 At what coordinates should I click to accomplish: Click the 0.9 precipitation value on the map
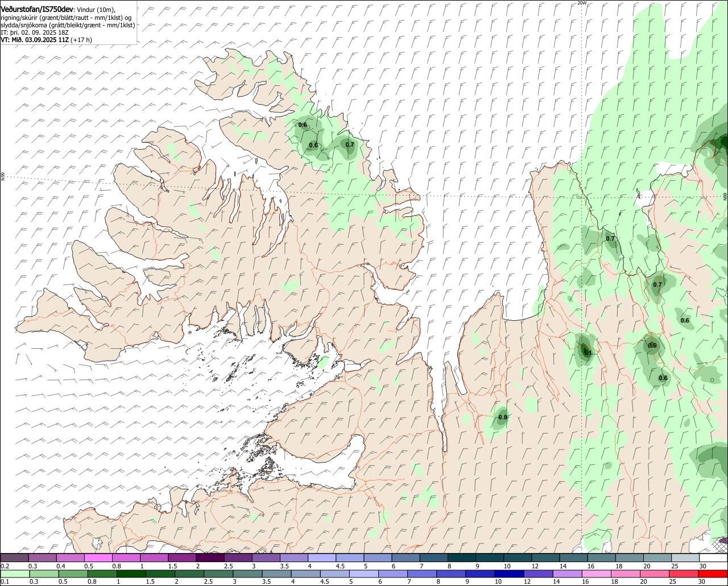coord(652,346)
